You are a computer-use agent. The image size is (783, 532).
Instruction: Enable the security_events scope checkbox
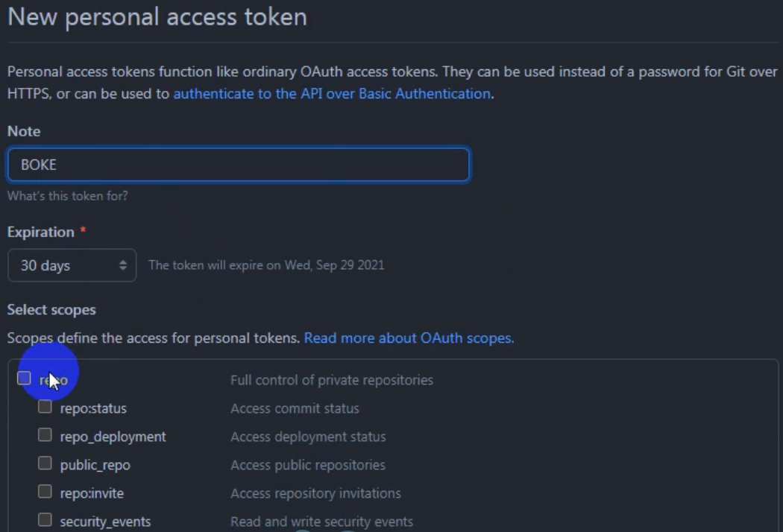coord(45,520)
